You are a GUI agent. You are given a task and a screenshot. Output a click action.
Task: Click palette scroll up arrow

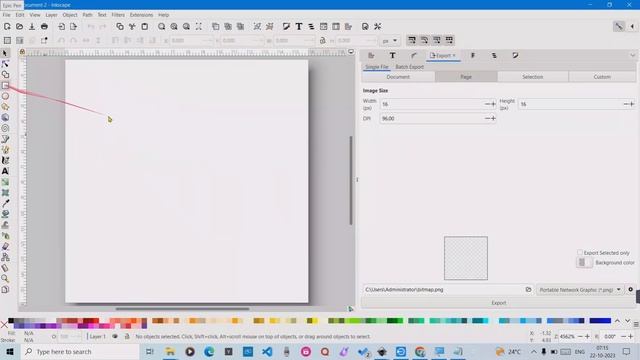click(618, 321)
